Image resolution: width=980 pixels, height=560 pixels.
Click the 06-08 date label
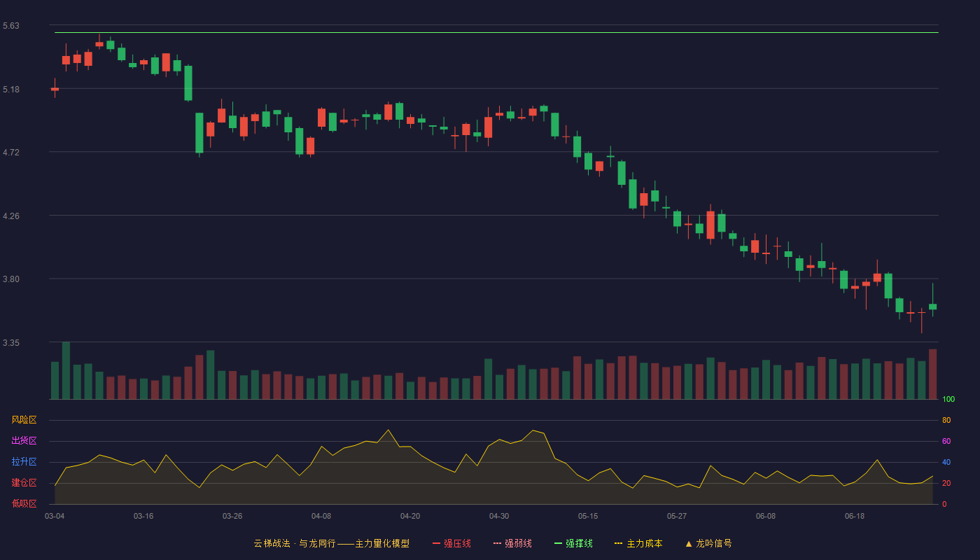[766, 516]
